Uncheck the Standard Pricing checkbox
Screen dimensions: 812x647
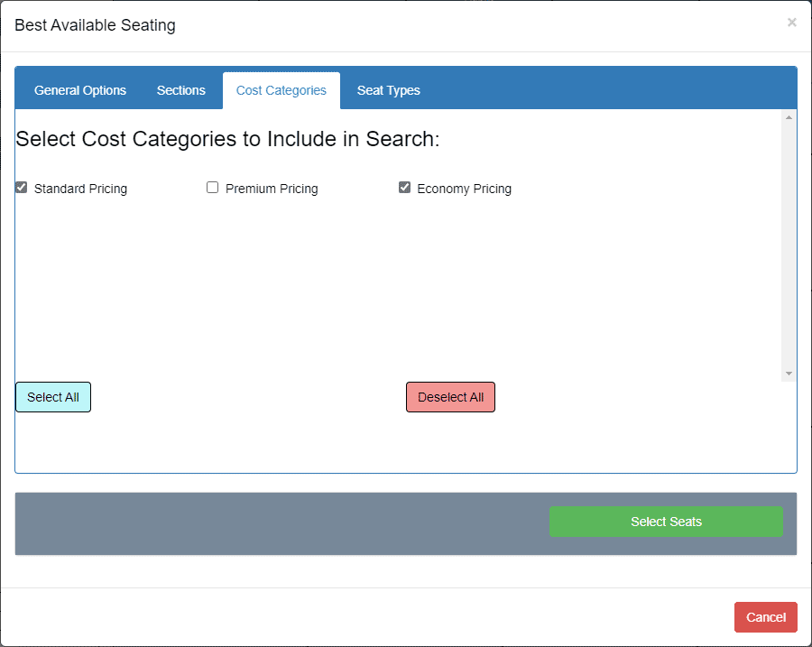22,187
